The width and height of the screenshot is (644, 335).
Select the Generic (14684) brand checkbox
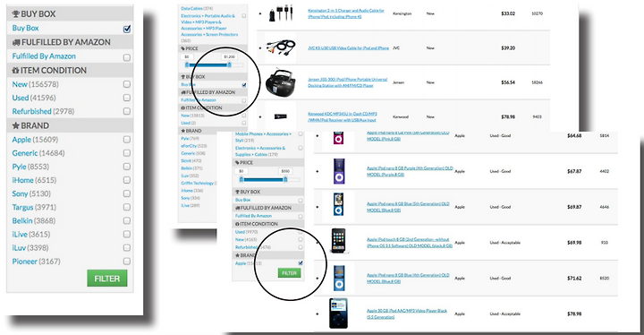(x=127, y=153)
